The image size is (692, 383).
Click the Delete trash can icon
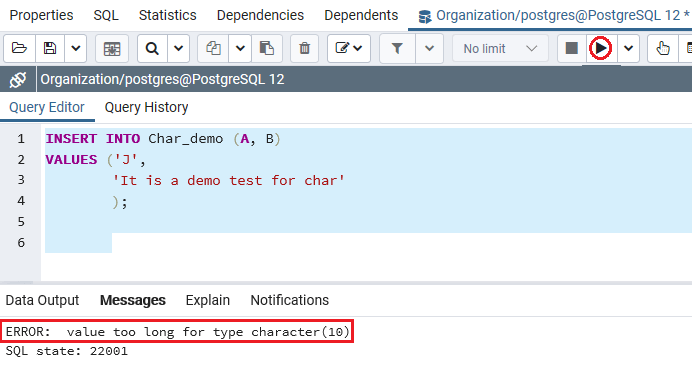click(x=305, y=48)
